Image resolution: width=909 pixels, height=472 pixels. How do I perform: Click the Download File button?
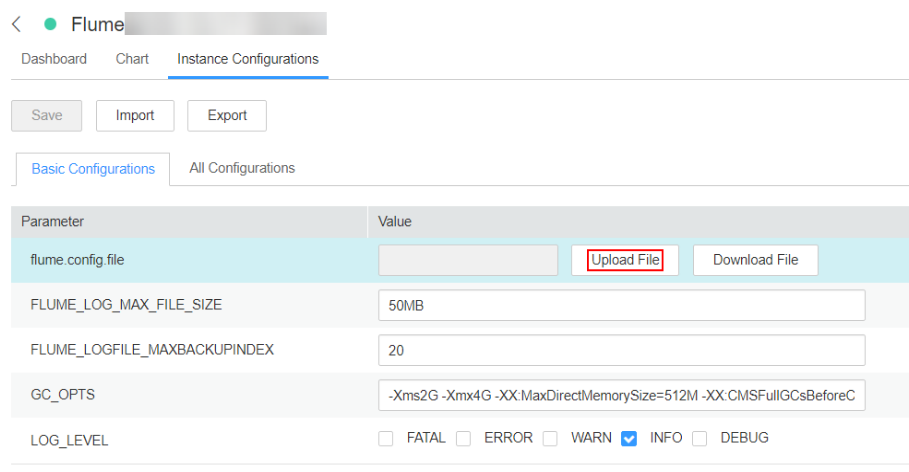[755, 260]
